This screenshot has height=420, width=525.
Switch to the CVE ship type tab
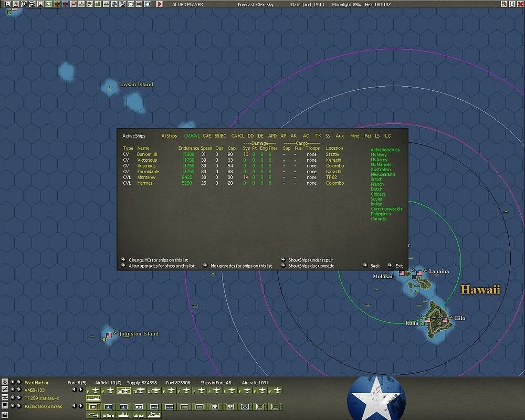(x=206, y=136)
